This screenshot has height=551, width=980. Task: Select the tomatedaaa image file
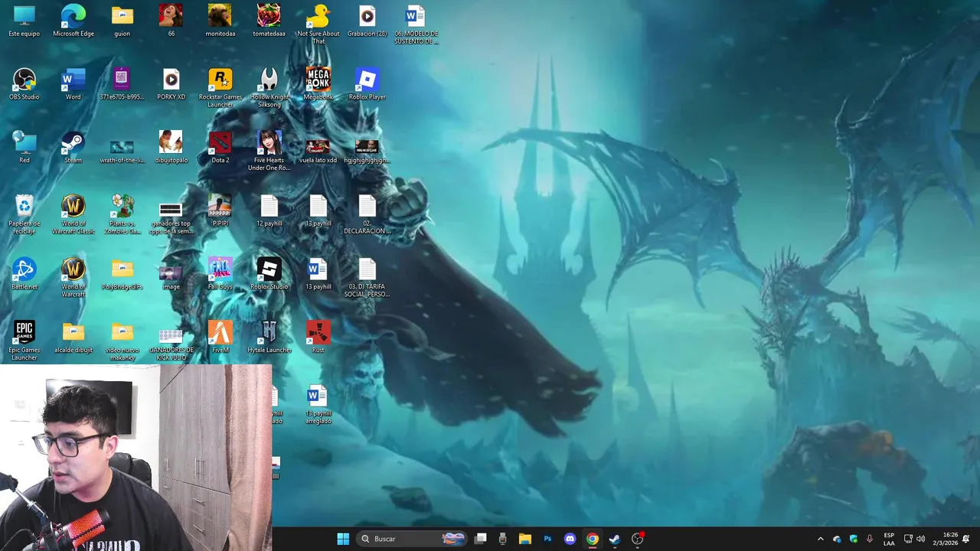(269, 21)
